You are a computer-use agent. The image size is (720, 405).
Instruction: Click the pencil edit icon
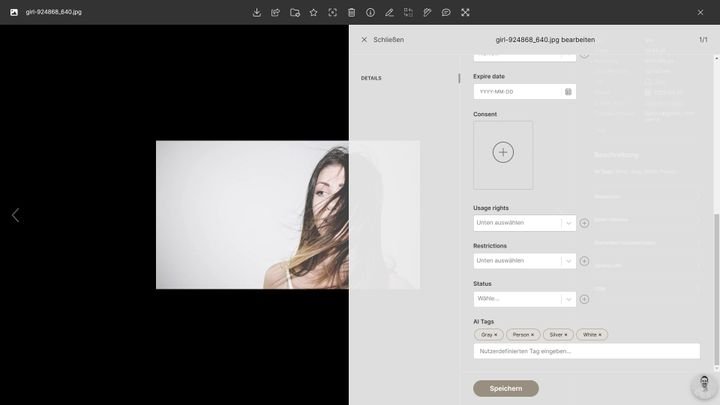coord(389,12)
